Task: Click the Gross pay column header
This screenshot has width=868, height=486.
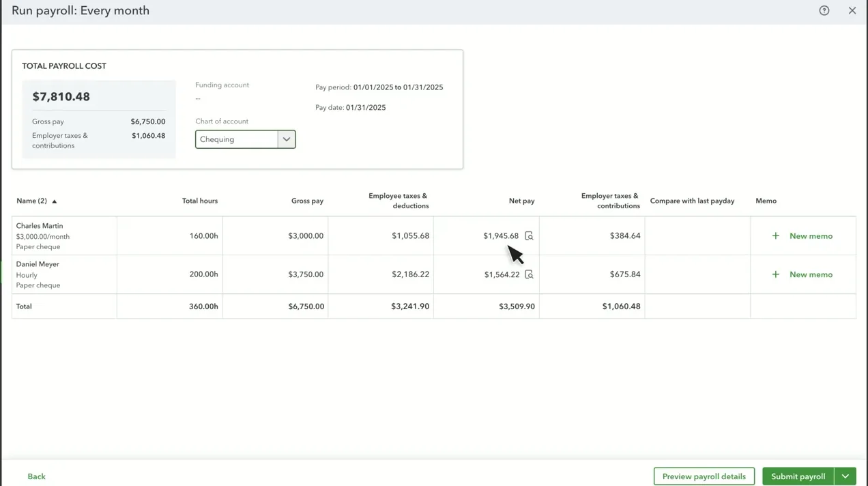Action: tap(307, 201)
